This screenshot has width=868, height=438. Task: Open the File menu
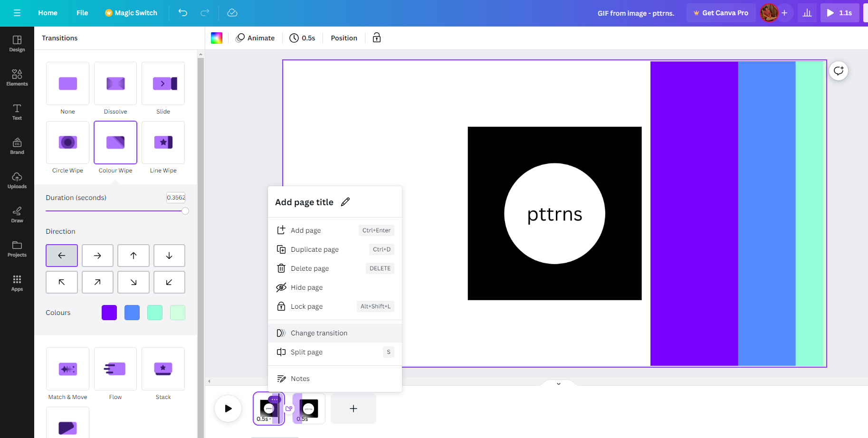[82, 13]
